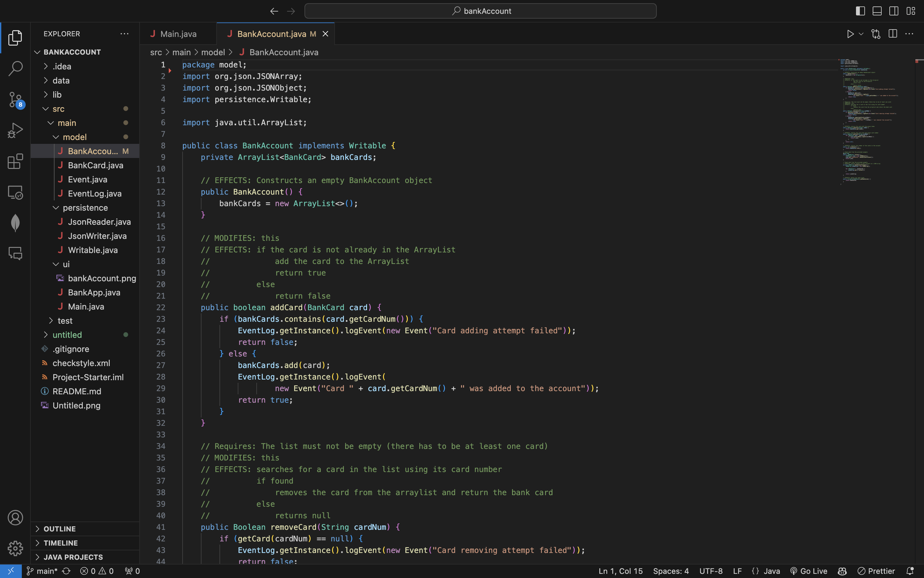Toggle the bottom panel layout

pyautogui.click(x=877, y=11)
